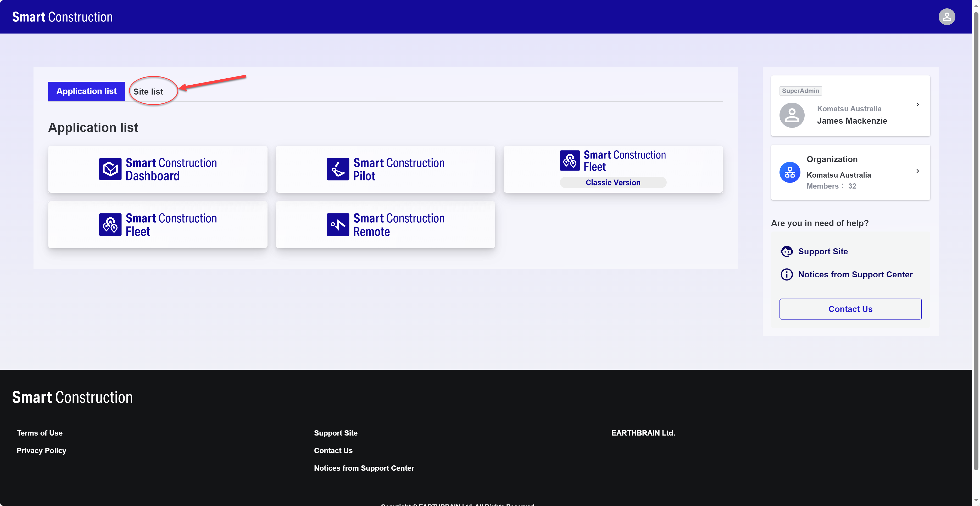
Task: Expand the James Mackenzie profile chevron
Action: (x=918, y=104)
